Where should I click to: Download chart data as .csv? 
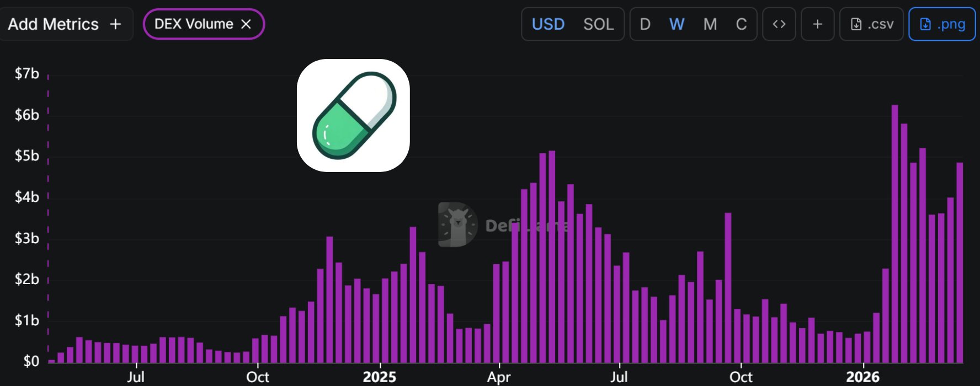coord(871,24)
